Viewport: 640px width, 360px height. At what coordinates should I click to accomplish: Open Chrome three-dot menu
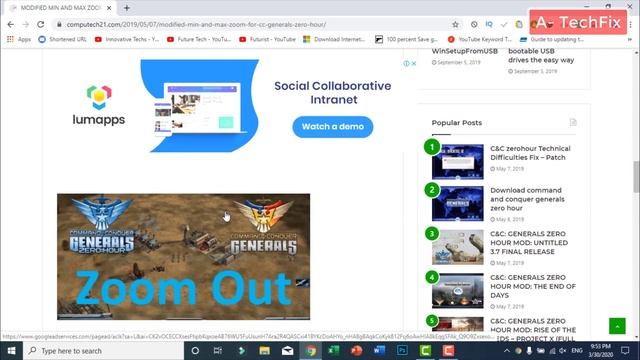[631, 24]
